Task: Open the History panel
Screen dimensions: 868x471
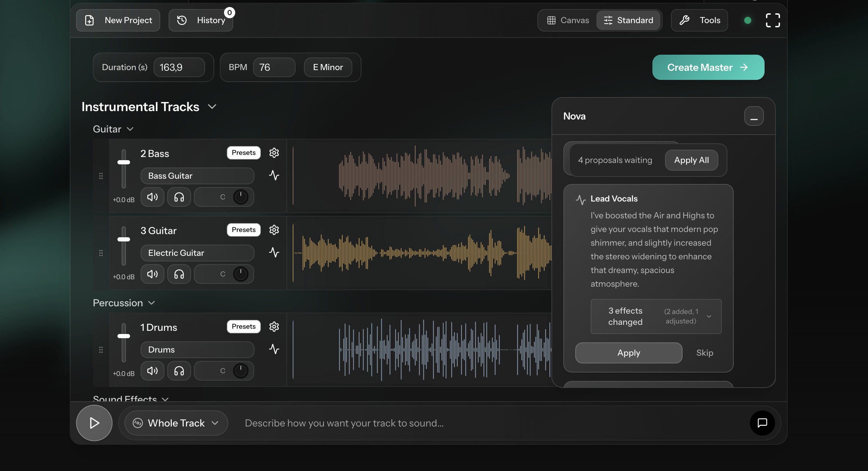Action: point(201,20)
